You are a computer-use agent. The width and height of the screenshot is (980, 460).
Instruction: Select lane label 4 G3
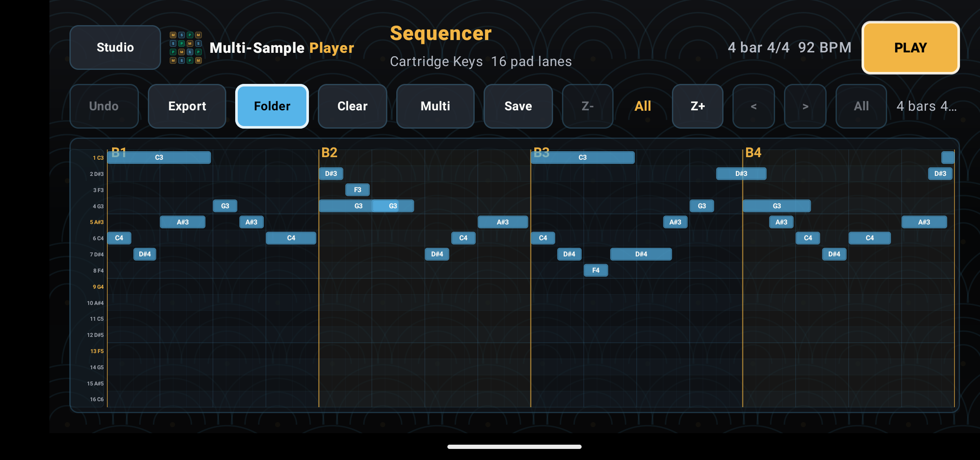98,206
